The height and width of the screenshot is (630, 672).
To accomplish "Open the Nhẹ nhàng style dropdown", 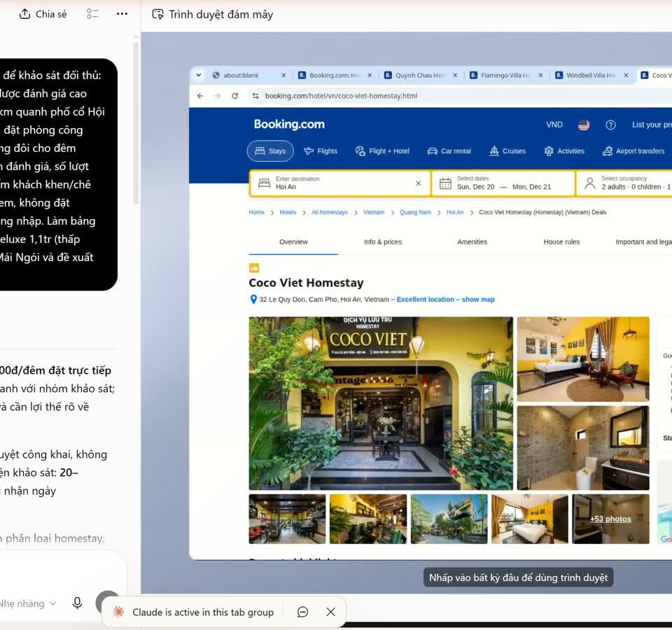I will [x=27, y=603].
